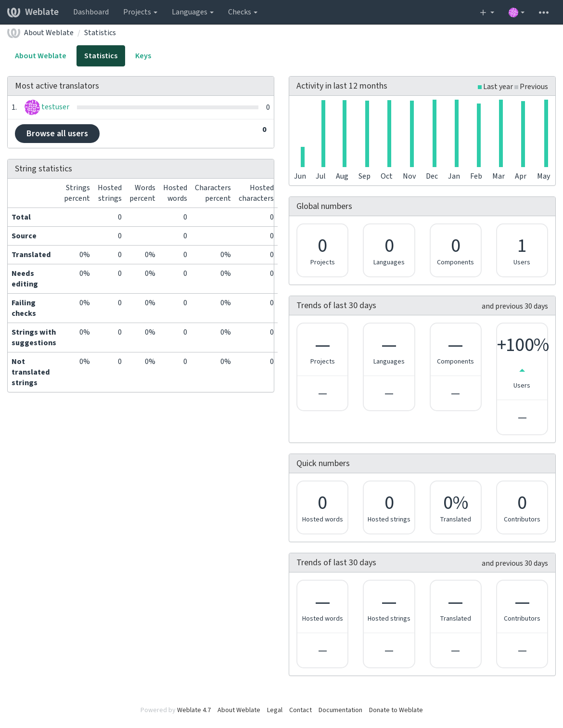Click the +100% Users trend value
The height and width of the screenshot is (728, 563).
[523, 345]
